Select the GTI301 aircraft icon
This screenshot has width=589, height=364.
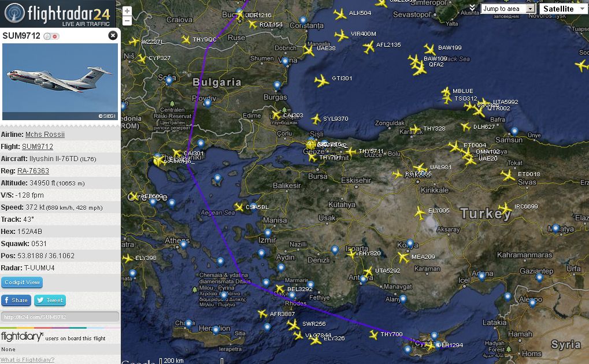coord(321,81)
